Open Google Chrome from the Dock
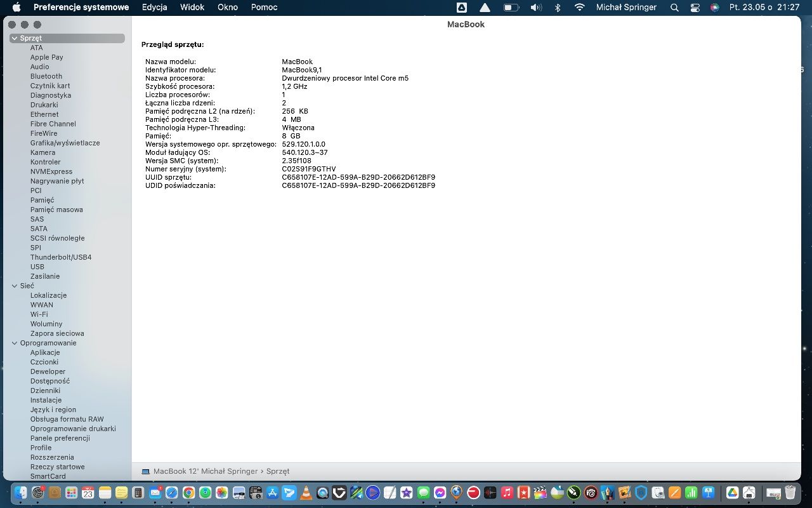Screen dimensions: 812x508 pyautogui.click(x=188, y=492)
